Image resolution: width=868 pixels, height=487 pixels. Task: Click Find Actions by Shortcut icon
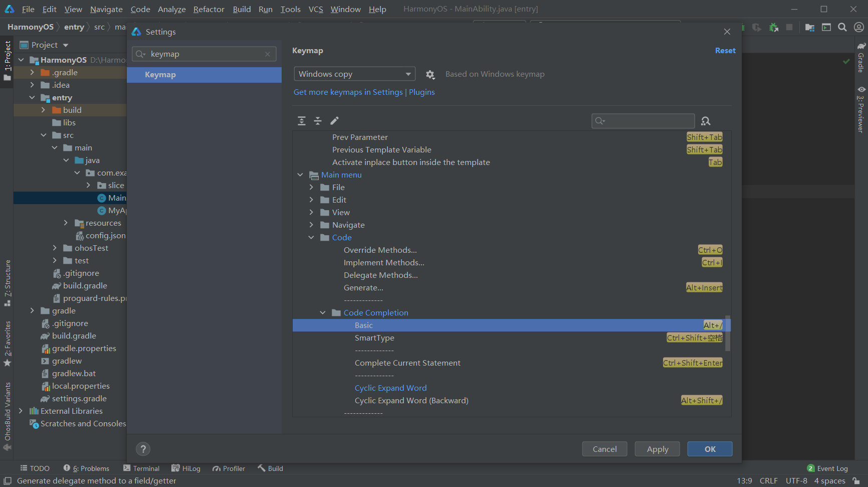point(706,121)
